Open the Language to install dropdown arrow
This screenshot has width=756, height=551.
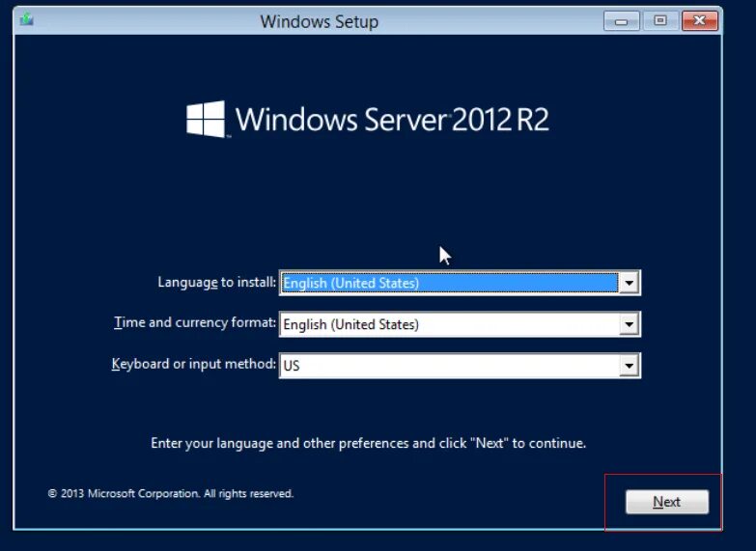(x=629, y=283)
